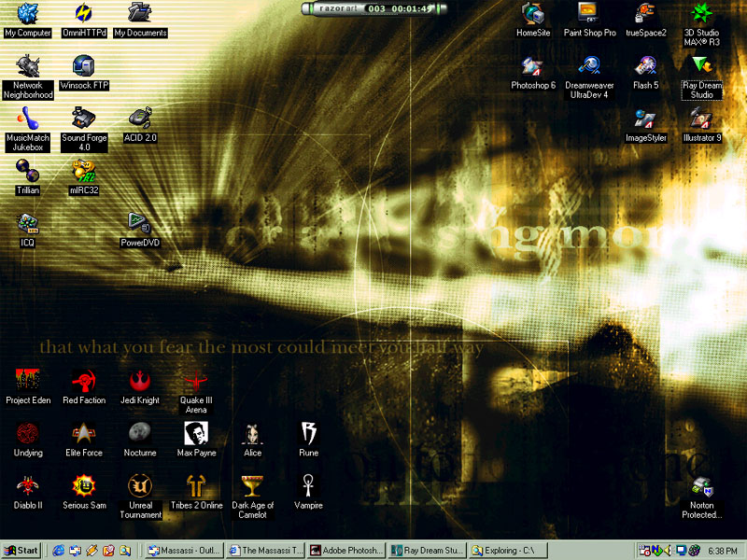This screenshot has width=747, height=560.
Task: Launch Internet Explorer from Quick Launch
Action: tap(59, 551)
